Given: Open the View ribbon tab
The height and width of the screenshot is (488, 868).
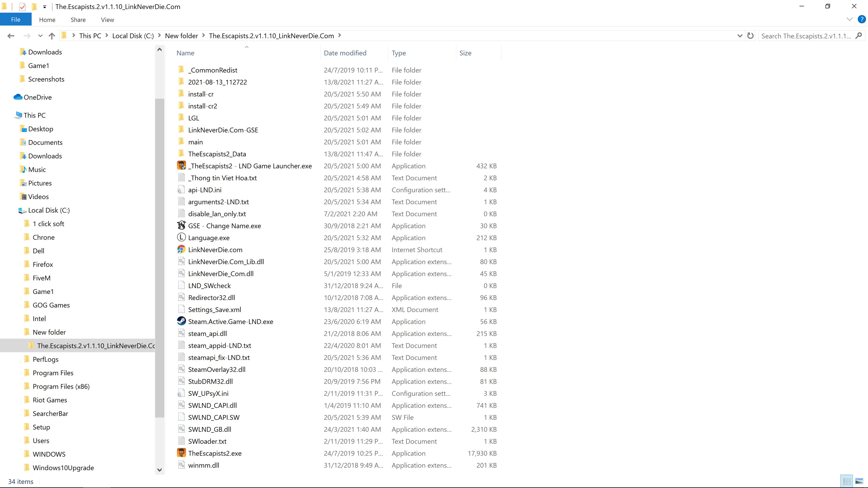Looking at the screenshot, I should [107, 19].
